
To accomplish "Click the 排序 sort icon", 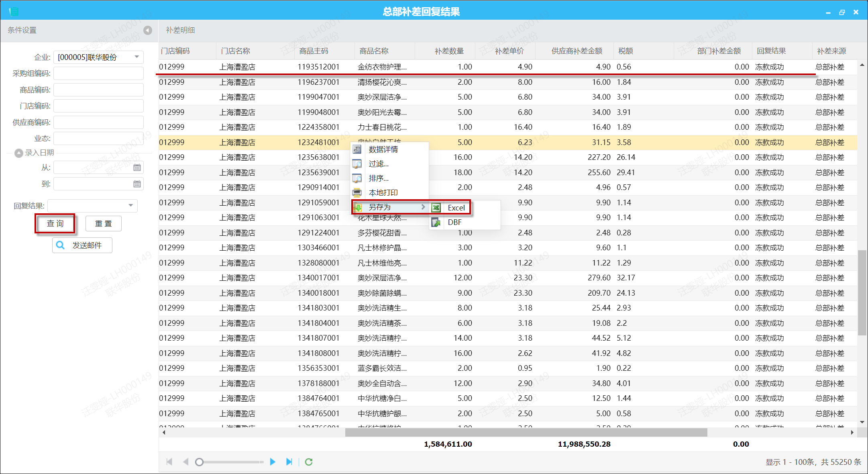I will 357,178.
